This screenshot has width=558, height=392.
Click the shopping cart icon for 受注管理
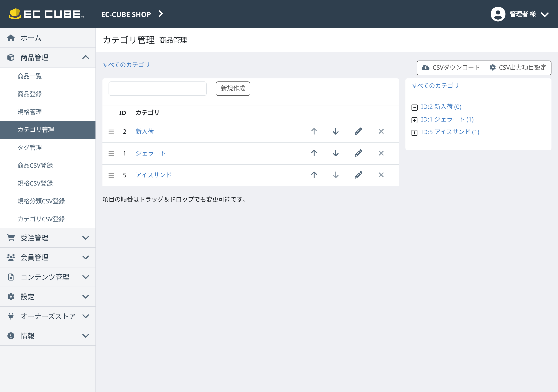click(11, 238)
